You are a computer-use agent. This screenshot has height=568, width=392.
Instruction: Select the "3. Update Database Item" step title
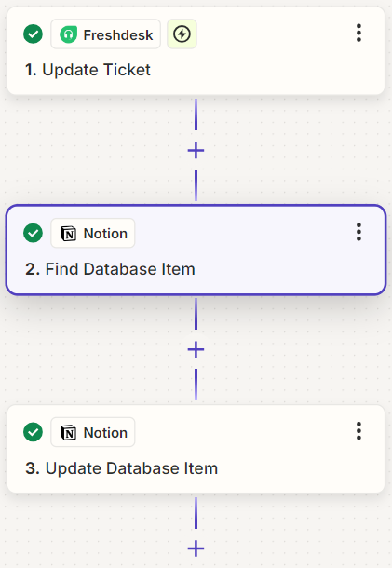[x=121, y=468]
